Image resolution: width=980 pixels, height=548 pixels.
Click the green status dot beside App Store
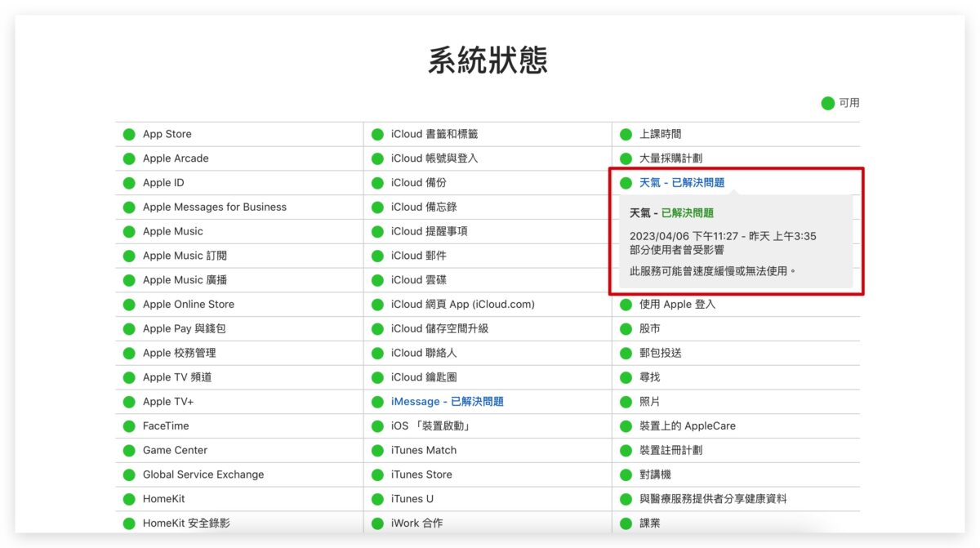[129, 134]
